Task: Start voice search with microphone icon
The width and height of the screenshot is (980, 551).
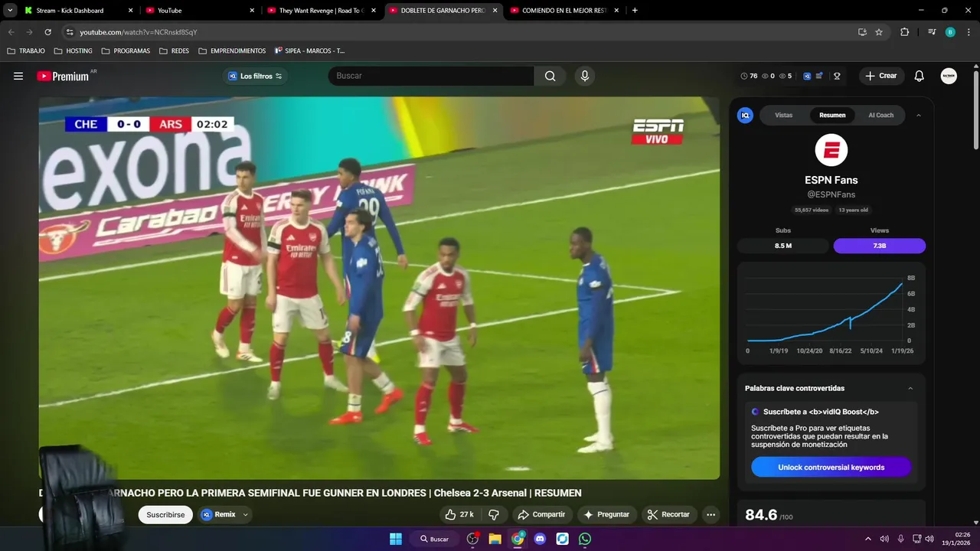Action: [585, 76]
